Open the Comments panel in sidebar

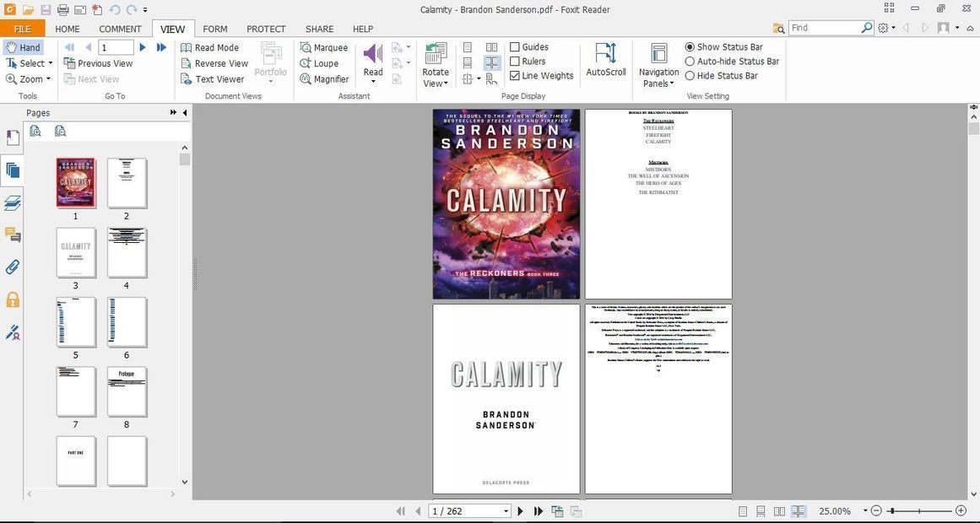point(13,235)
